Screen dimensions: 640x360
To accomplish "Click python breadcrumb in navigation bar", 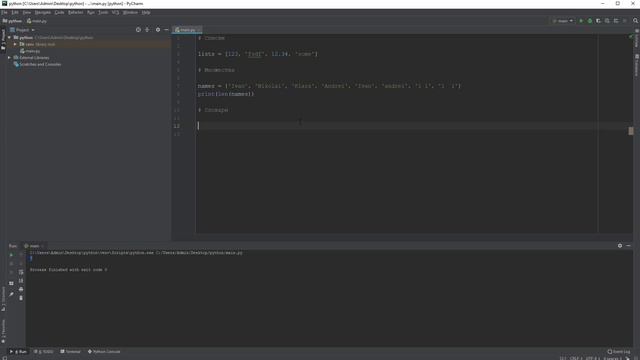I will point(12,21).
